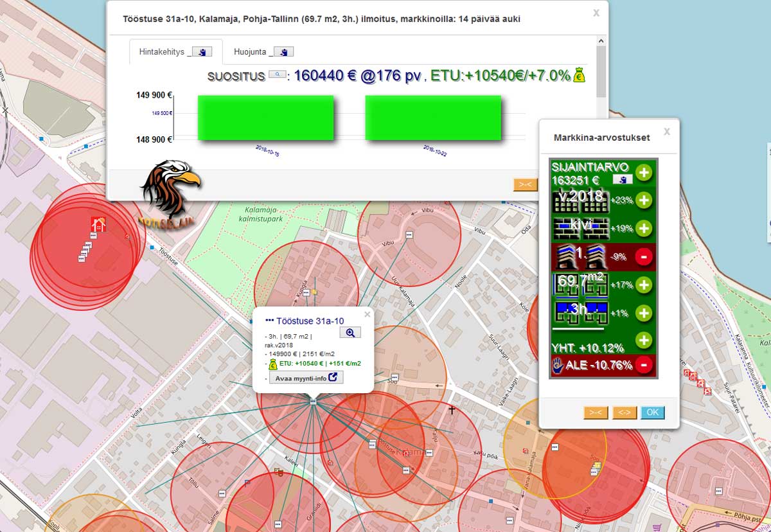Click the orange >-< button in Markkina-arvostukset
Screen dimensions: 771x532
[x=596, y=412]
